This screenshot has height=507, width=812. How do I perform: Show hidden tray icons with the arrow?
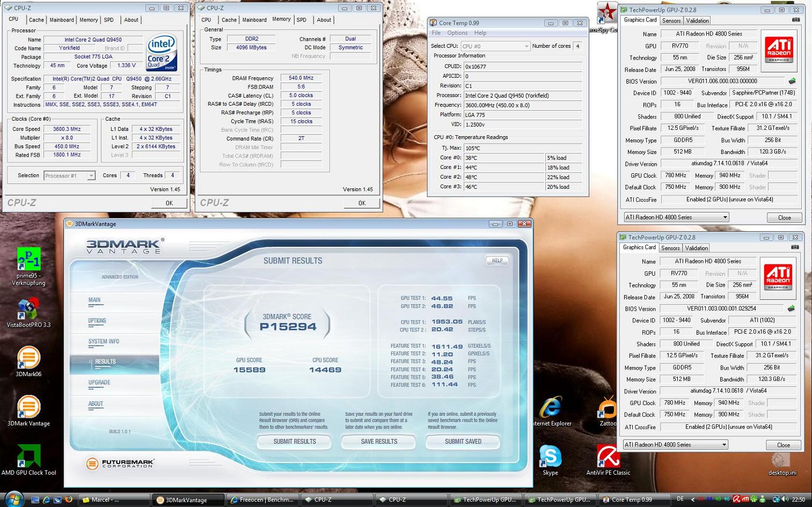click(x=692, y=499)
